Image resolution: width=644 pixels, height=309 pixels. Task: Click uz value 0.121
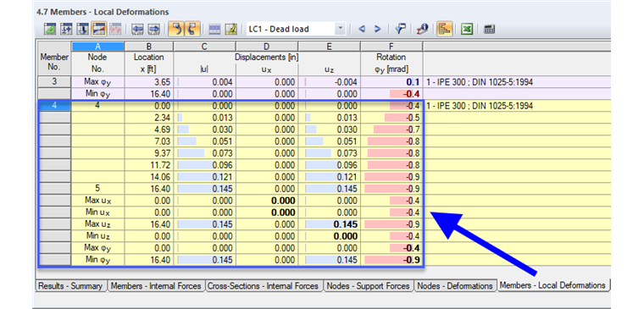tap(329, 177)
